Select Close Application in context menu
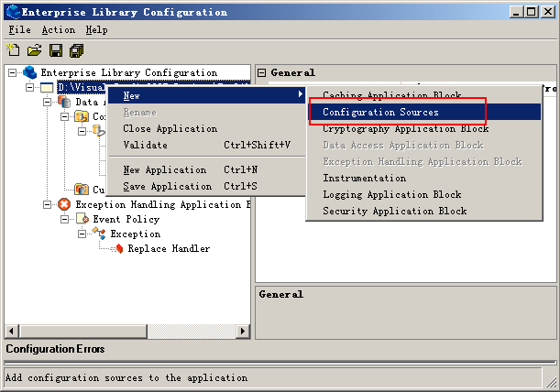Viewport: 560px width, 392px height. coord(170,128)
